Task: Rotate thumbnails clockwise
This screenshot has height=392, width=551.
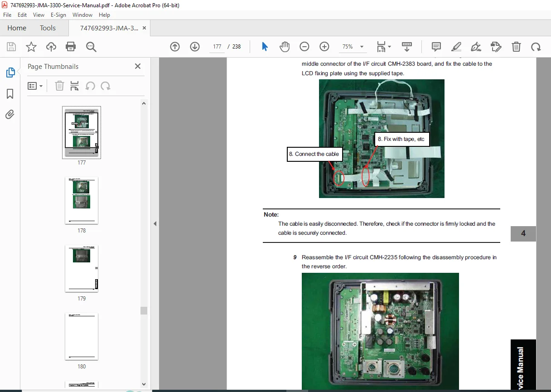Action: tap(106, 86)
